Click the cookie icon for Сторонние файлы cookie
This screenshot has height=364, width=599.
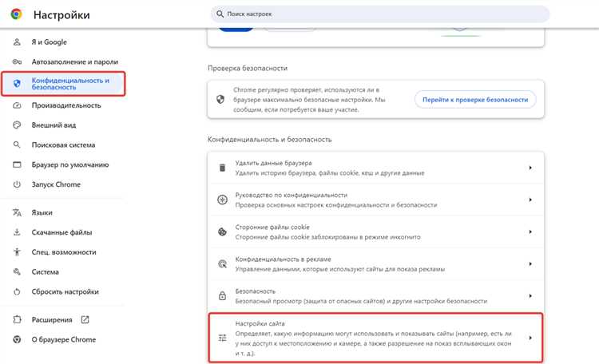pos(222,231)
